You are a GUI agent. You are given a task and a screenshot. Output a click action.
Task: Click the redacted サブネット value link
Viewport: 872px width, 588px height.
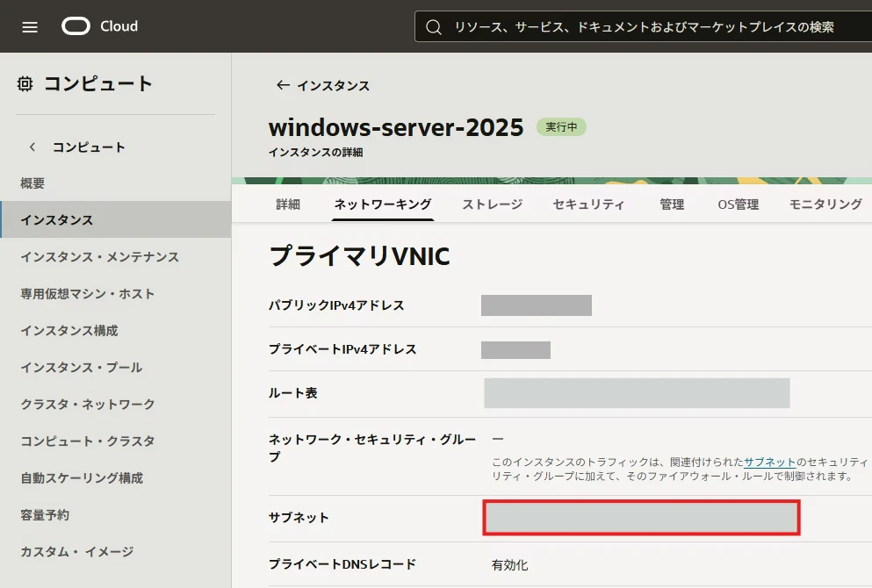pyautogui.click(x=641, y=518)
